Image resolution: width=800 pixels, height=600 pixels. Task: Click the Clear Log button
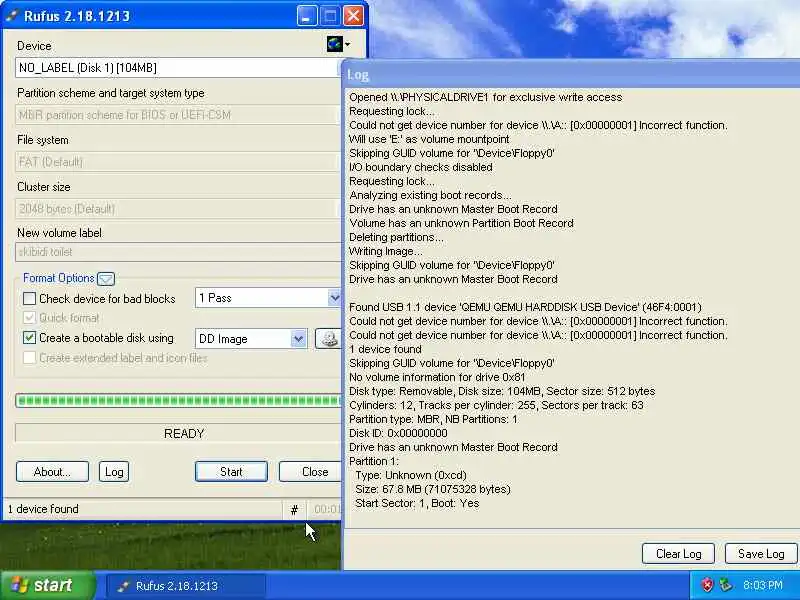click(678, 554)
